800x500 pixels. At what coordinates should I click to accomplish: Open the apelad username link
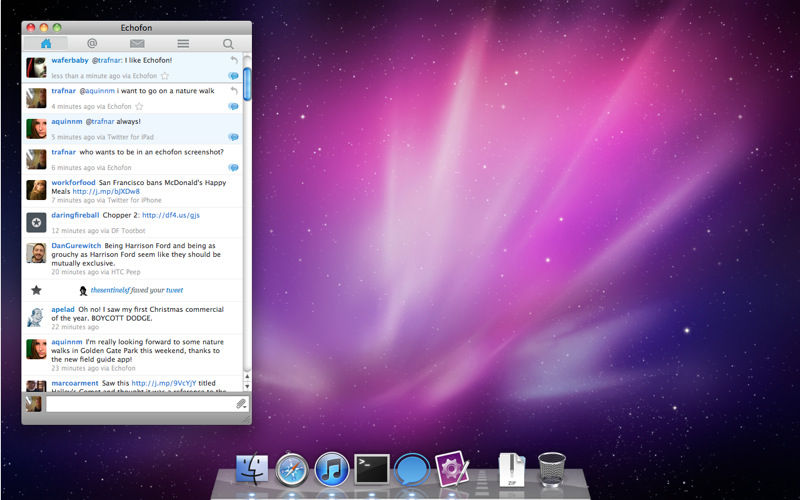63,310
